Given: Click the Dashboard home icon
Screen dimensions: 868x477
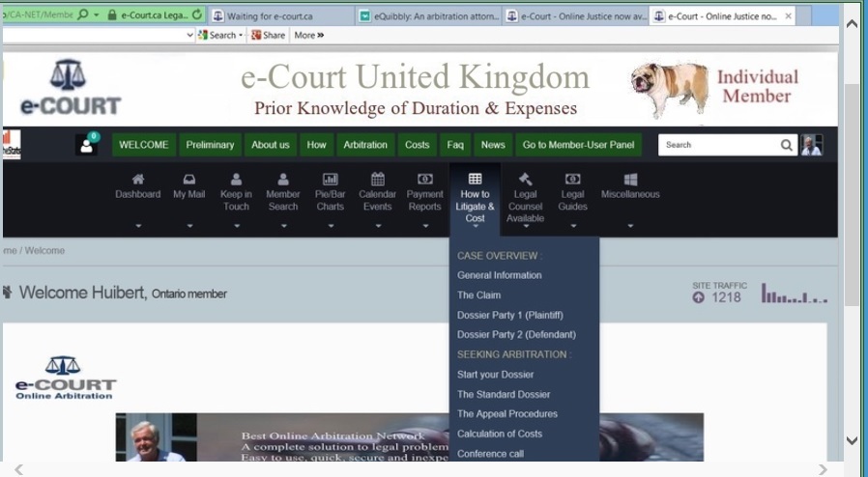Looking at the screenshot, I should pos(138,180).
